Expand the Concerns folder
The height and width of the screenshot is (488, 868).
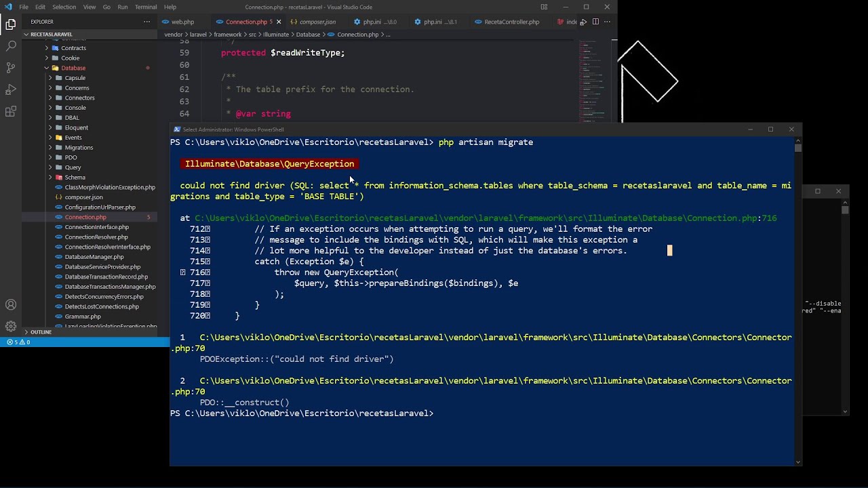pyautogui.click(x=77, y=88)
